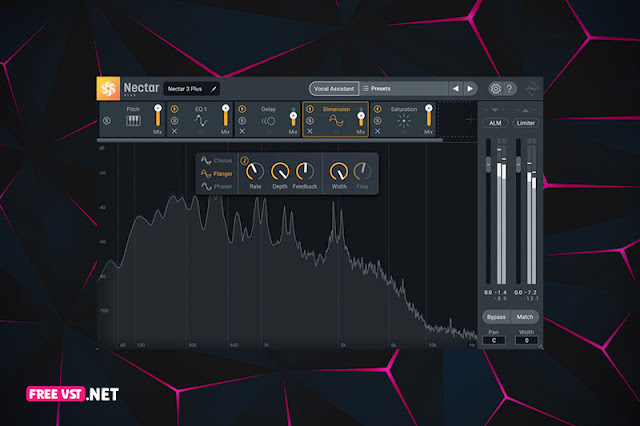Click the Rate knob
The image size is (640, 426).
255,171
